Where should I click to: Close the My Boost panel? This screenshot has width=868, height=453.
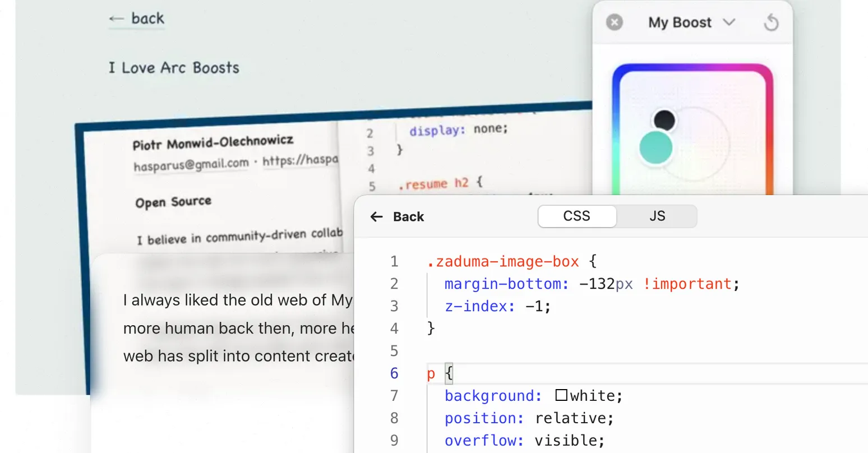615,22
